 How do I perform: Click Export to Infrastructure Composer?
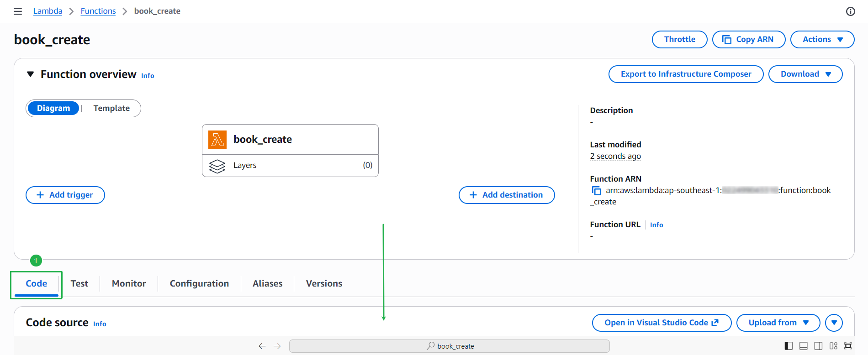click(686, 74)
